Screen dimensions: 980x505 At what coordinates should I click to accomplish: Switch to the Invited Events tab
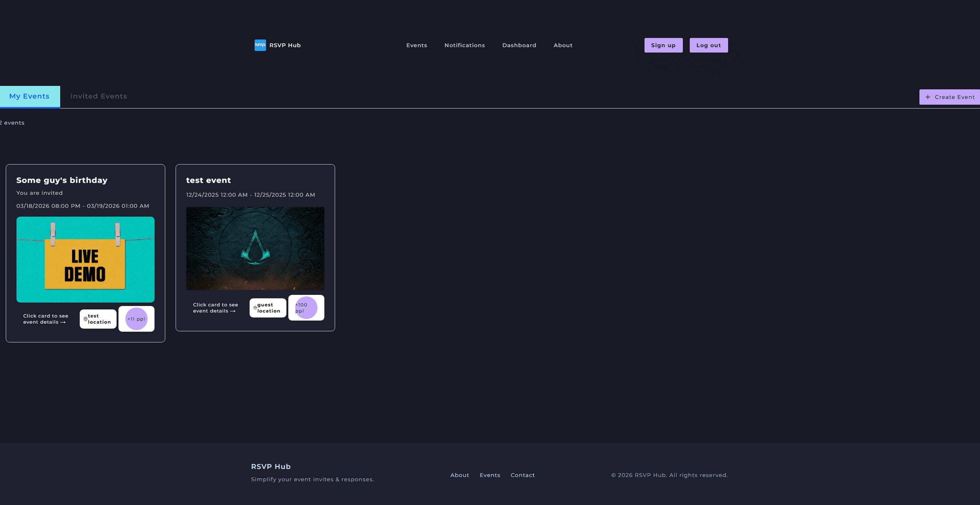point(98,96)
